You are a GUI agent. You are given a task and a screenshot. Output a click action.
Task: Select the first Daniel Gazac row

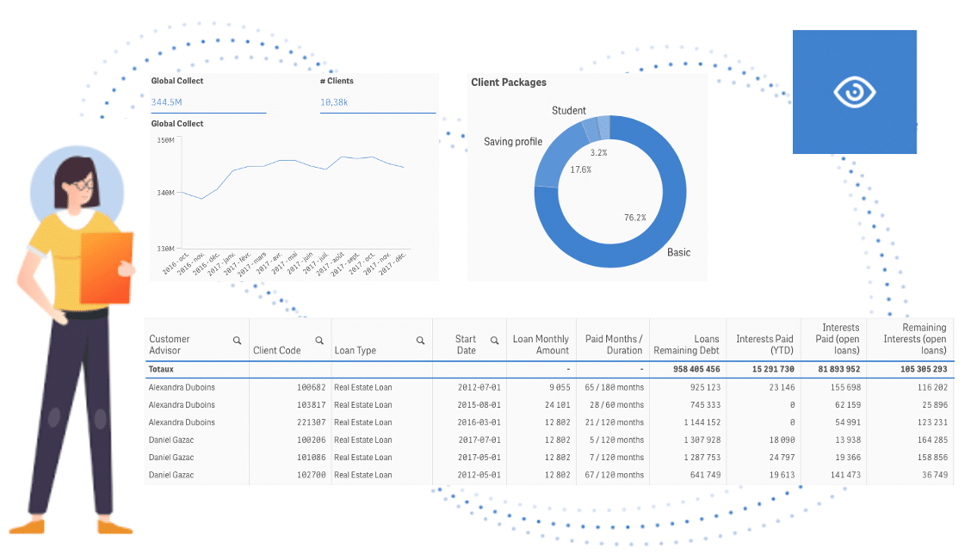[171, 440]
